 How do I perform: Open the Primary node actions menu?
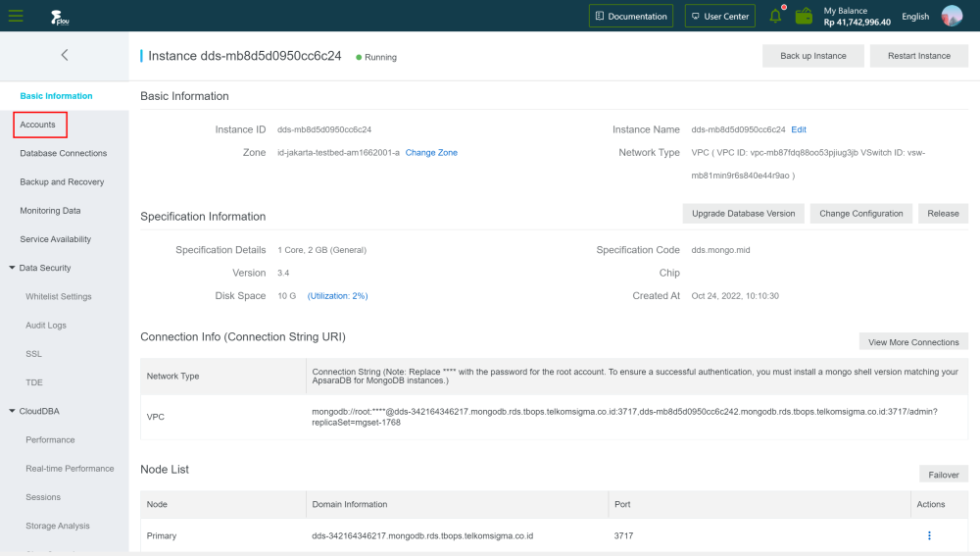click(929, 535)
